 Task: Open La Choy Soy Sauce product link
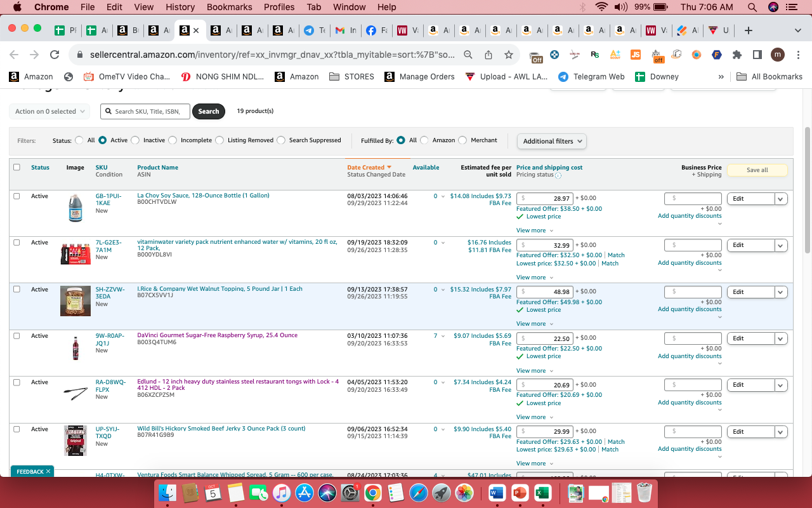point(203,196)
